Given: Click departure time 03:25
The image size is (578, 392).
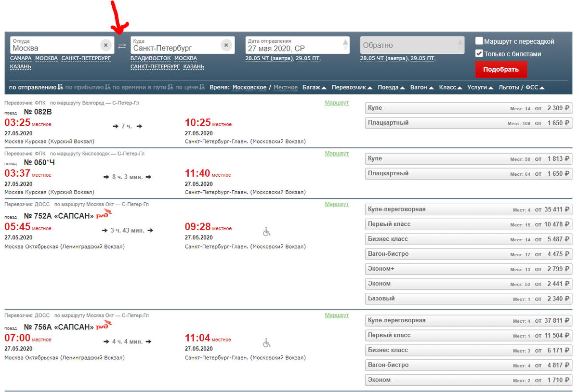Looking at the screenshot, I should coord(17,123).
